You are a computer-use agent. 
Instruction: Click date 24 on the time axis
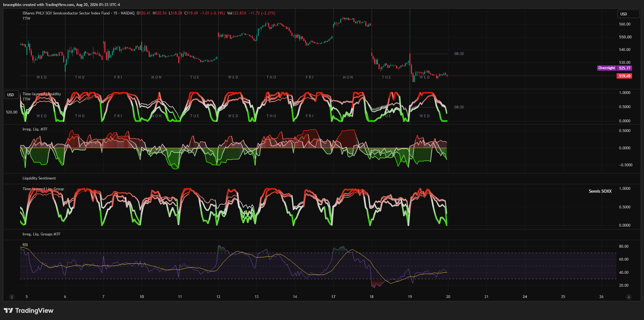click(525, 297)
